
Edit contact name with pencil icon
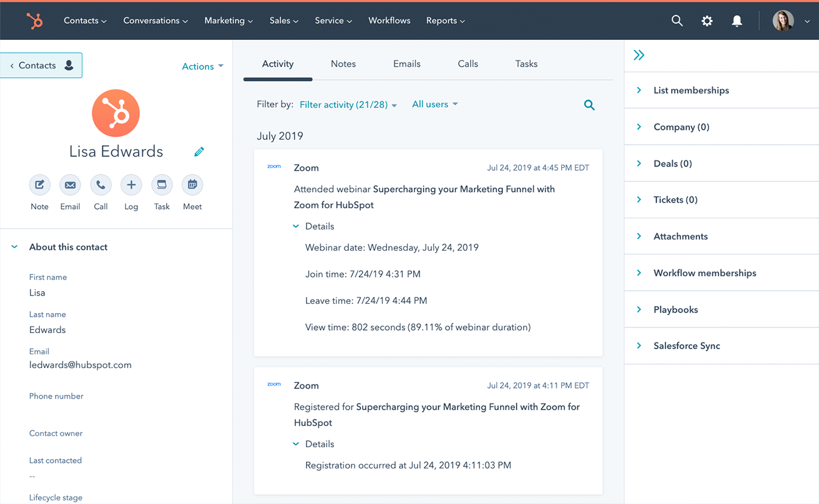199,152
